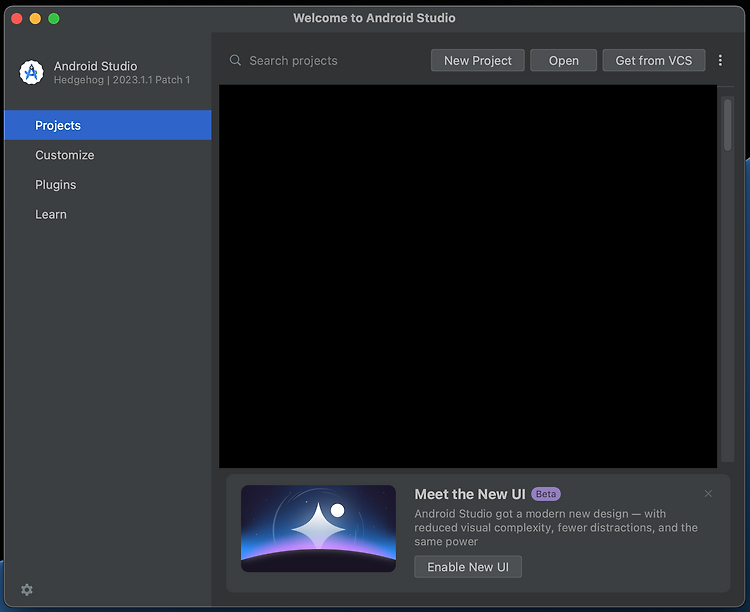Open the three-dot more actions menu
This screenshot has height=612, width=750.
720,60
